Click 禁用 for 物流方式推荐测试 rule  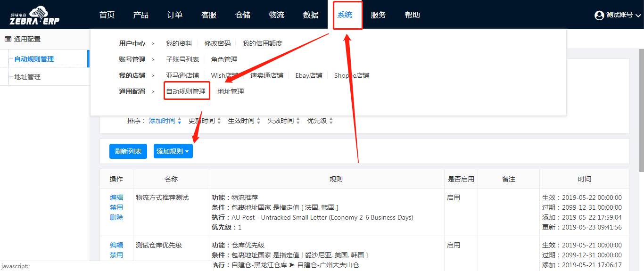[x=116, y=207]
